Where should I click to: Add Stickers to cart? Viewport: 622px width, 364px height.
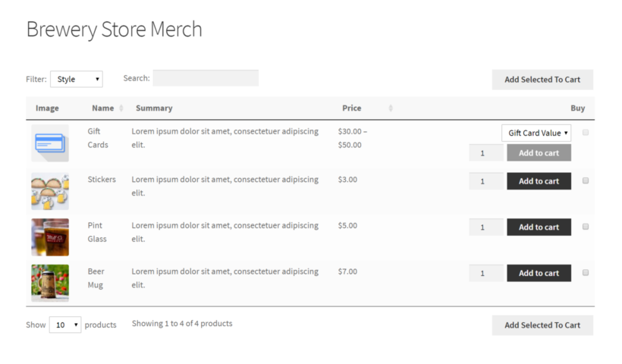539,180
